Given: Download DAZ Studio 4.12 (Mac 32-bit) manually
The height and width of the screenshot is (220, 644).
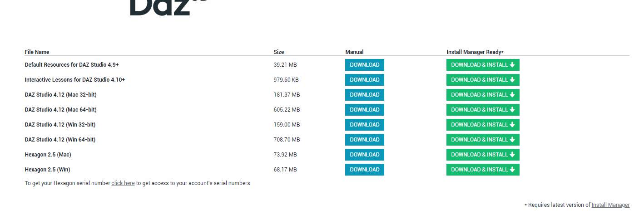Looking at the screenshot, I should click(x=365, y=95).
